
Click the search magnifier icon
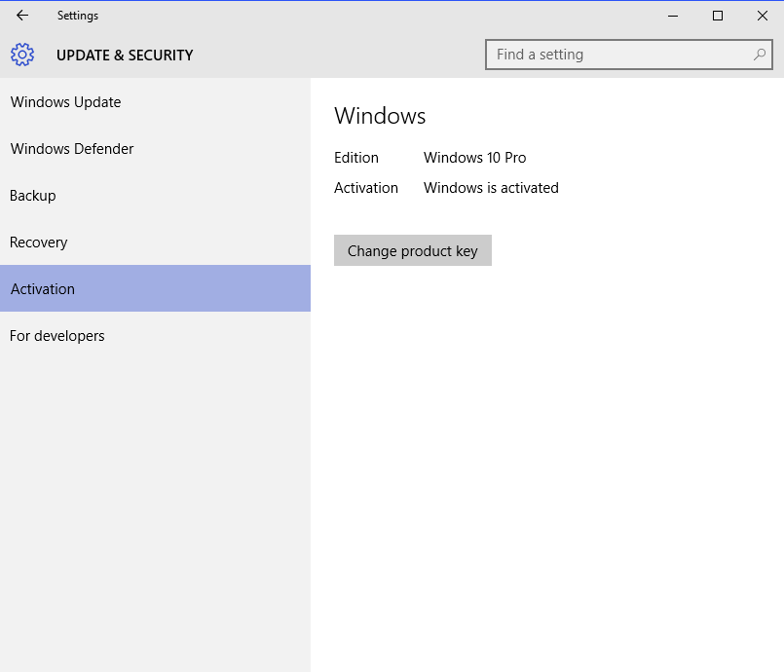[760, 54]
